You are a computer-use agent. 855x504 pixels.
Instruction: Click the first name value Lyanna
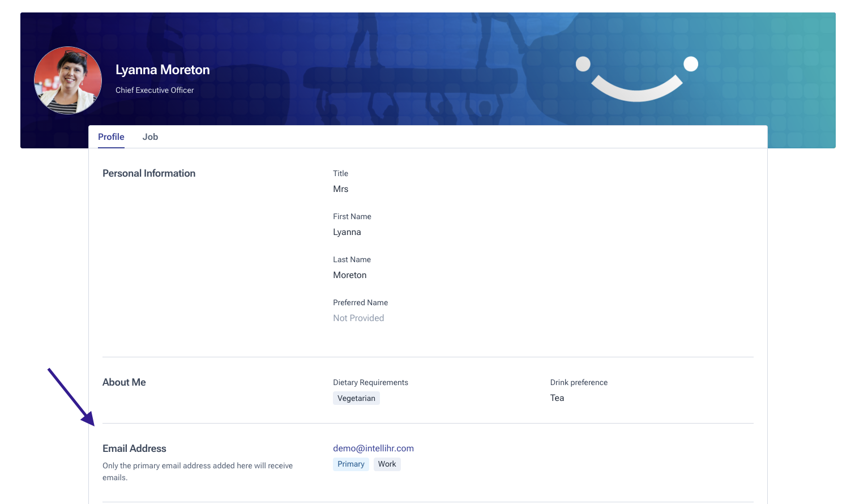click(x=347, y=232)
